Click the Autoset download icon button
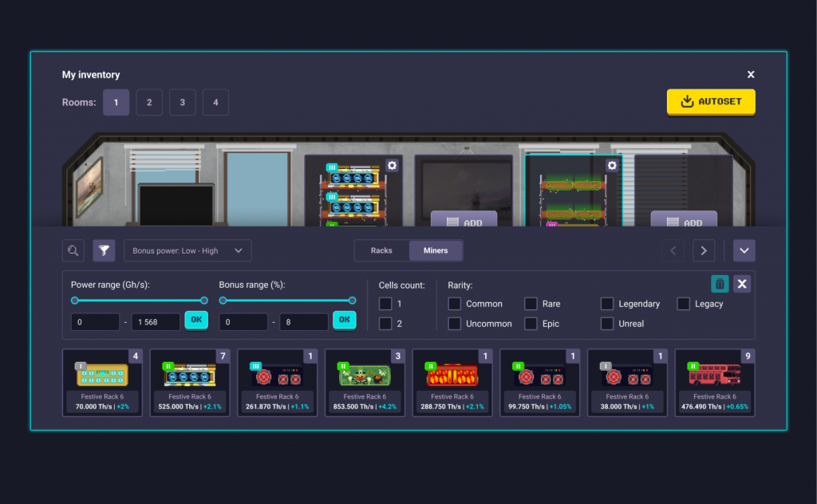Screen dimensions: 817x504 (x=687, y=102)
